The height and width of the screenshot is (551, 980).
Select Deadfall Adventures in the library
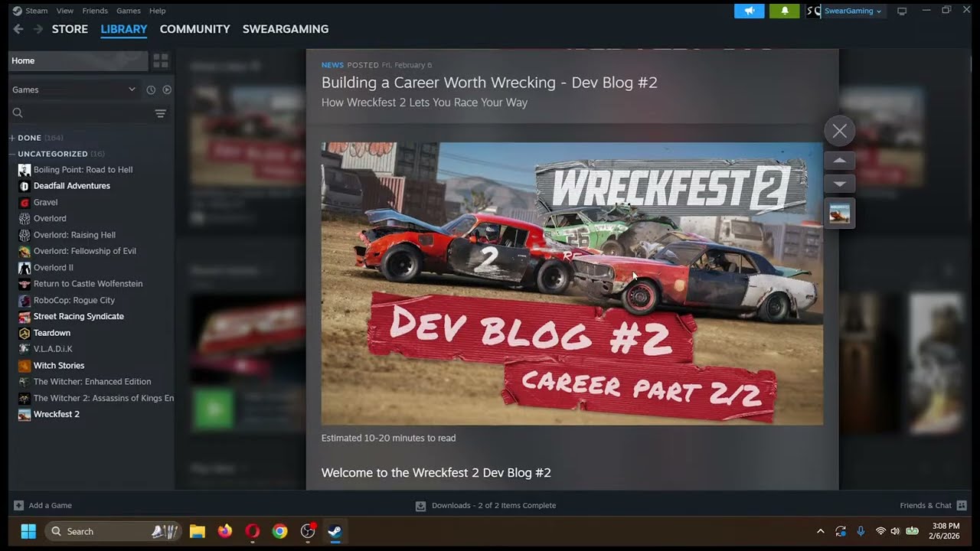point(71,186)
